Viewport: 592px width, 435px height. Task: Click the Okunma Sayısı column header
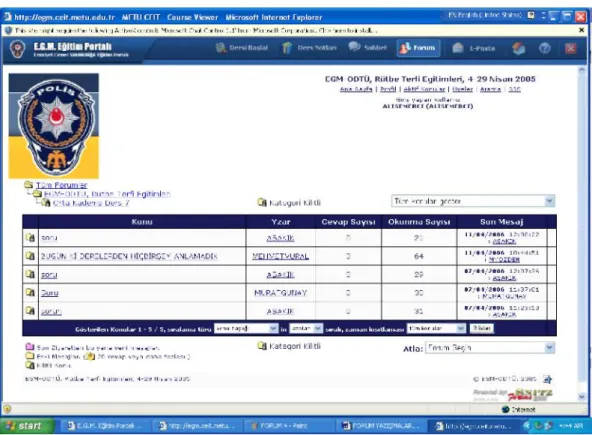419,222
